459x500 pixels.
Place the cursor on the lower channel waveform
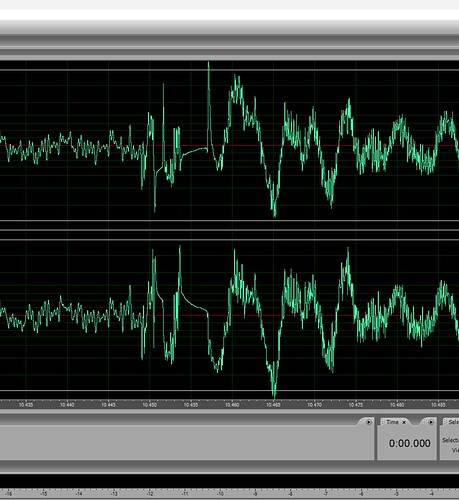[x=229, y=315]
